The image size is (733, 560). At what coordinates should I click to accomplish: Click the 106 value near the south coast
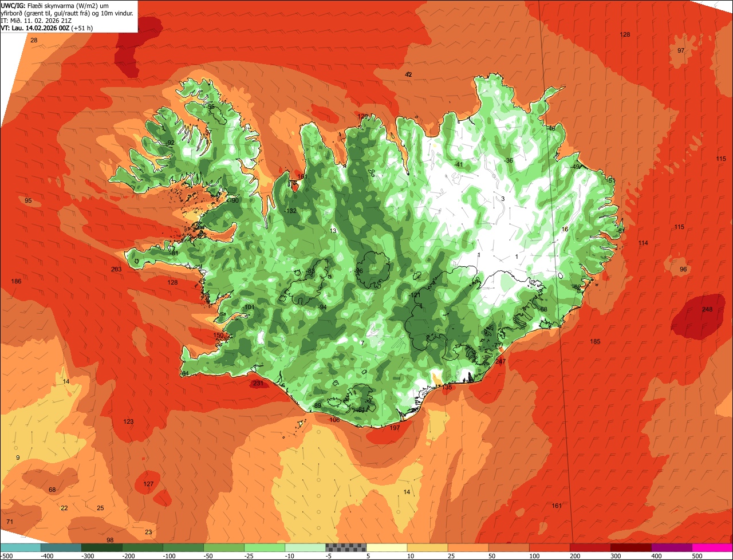(x=334, y=420)
